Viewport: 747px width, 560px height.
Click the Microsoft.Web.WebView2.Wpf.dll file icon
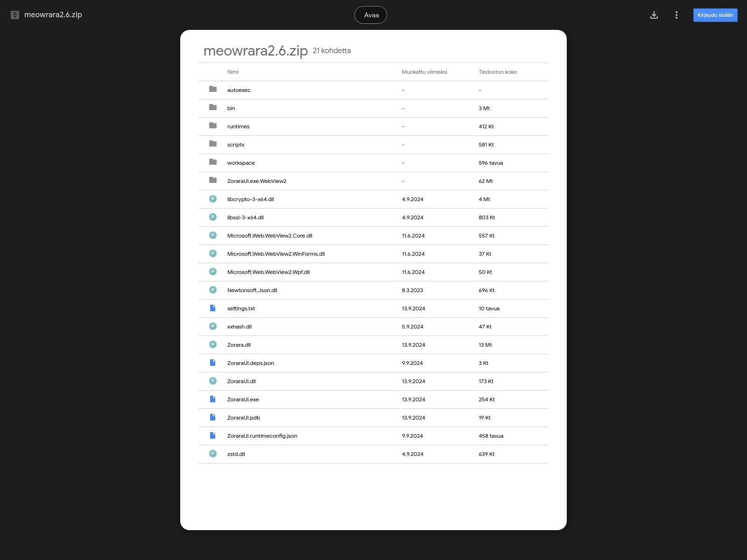[x=213, y=272]
